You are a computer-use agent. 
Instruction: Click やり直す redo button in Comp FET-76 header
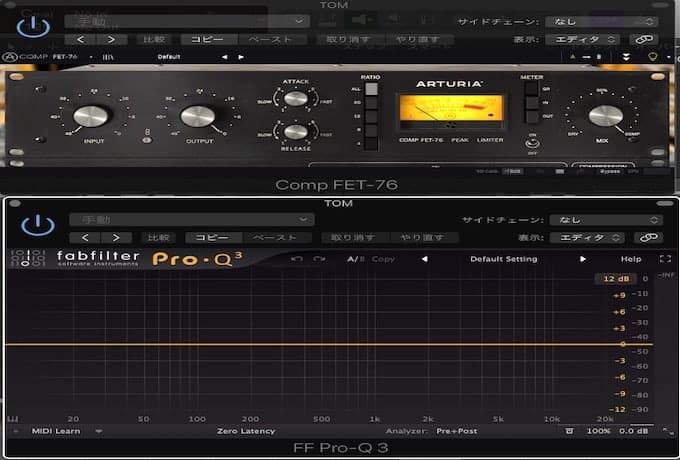[419, 39]
